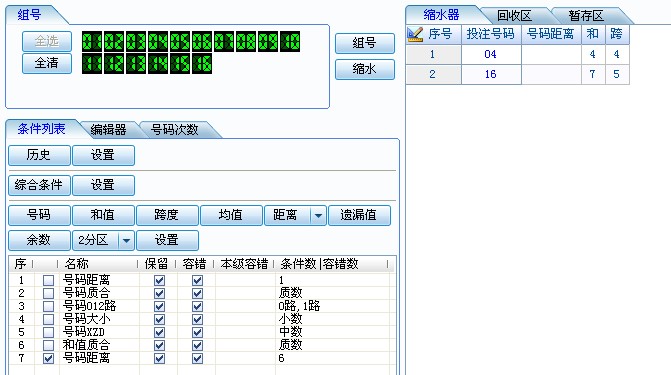Image resolution: width=671 pixels, height=375 pixels.
Task: Select green number tile 02
Action: click(114, 42)
